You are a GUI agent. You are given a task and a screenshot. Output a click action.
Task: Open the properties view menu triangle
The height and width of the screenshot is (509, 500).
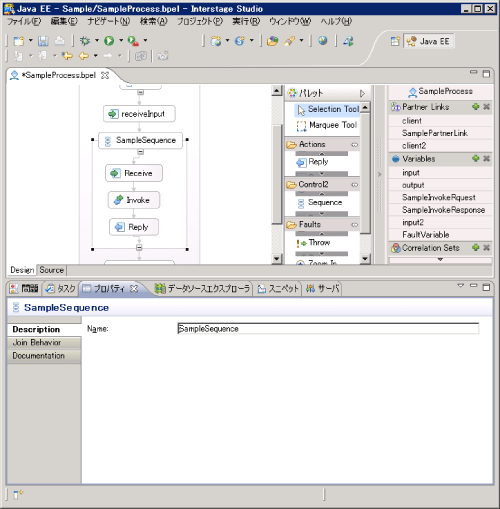point(461,286)
